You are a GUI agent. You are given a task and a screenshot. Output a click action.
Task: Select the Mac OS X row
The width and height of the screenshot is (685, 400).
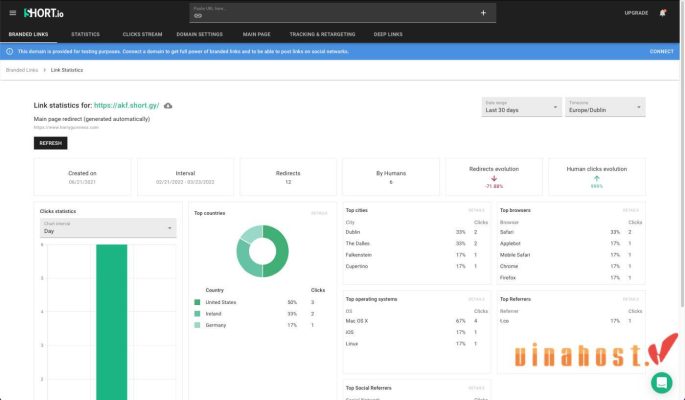point(416,321)
